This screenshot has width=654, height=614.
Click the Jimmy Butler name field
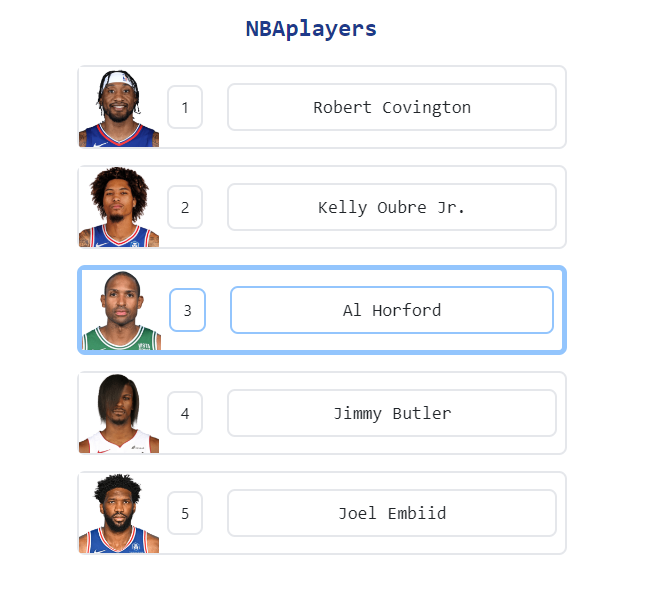coord(392,413)
